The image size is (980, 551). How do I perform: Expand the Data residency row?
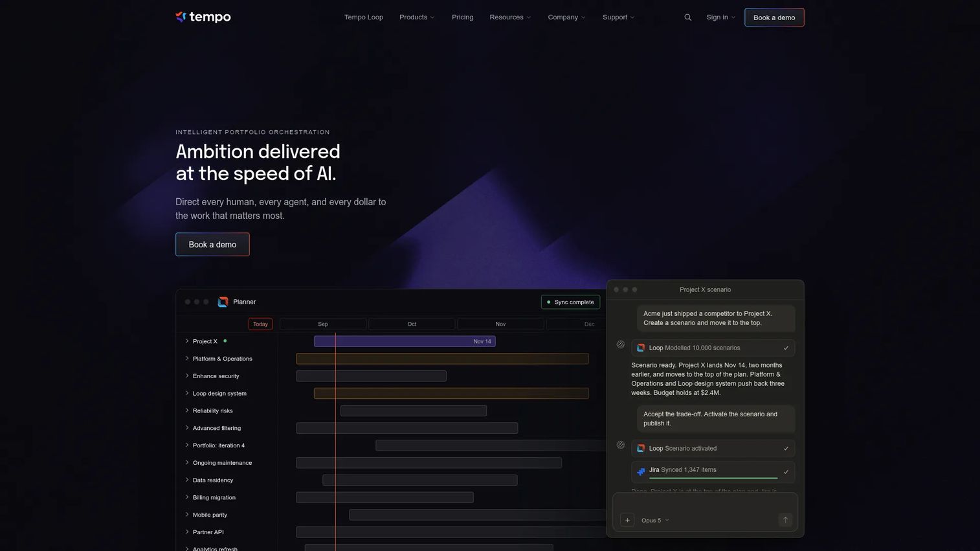[187, 480]
